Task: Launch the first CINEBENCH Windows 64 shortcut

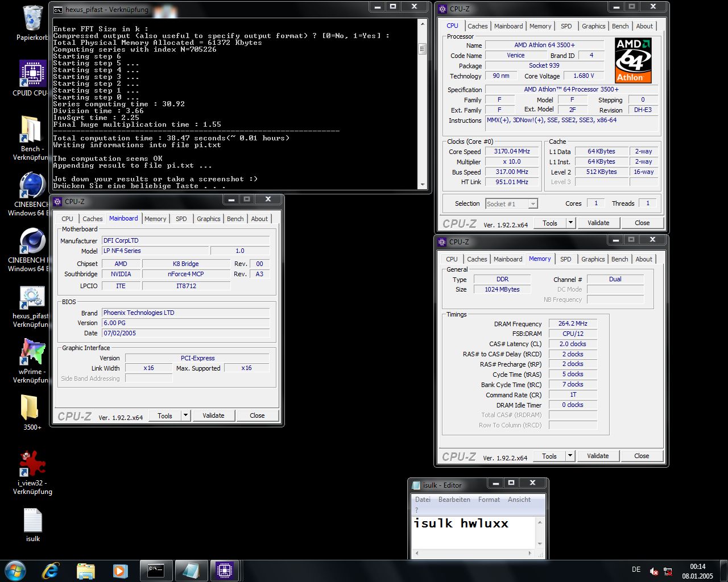Action: (x=32, y=186)
